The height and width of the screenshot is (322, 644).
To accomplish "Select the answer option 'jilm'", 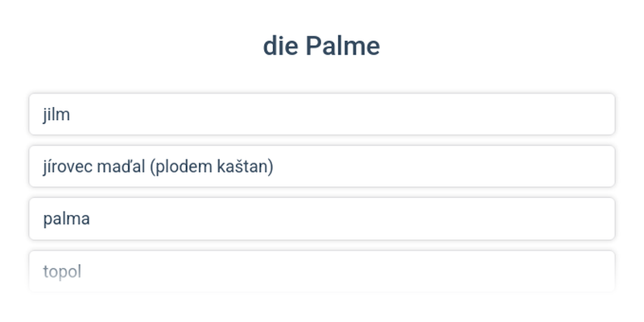I will (322, 114).
